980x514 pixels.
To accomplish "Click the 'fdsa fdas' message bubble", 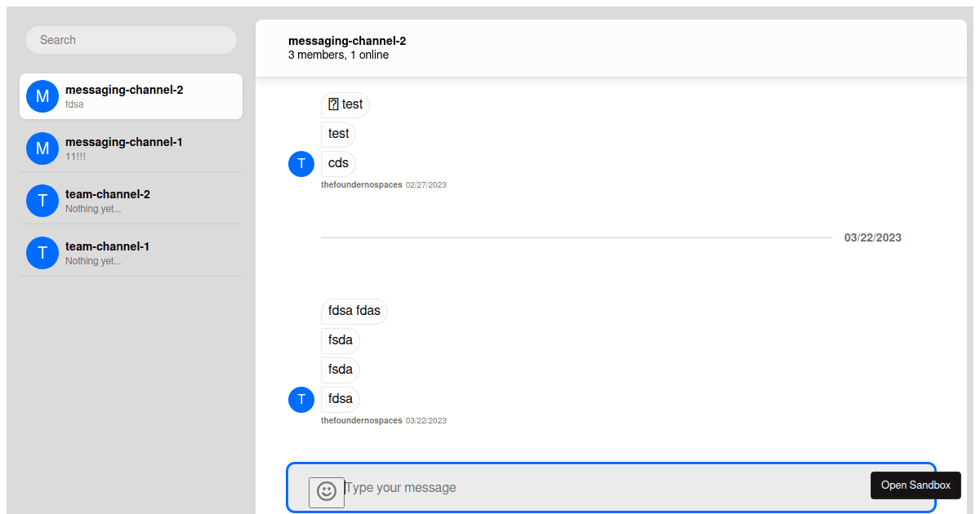I will tap(354, 311).
